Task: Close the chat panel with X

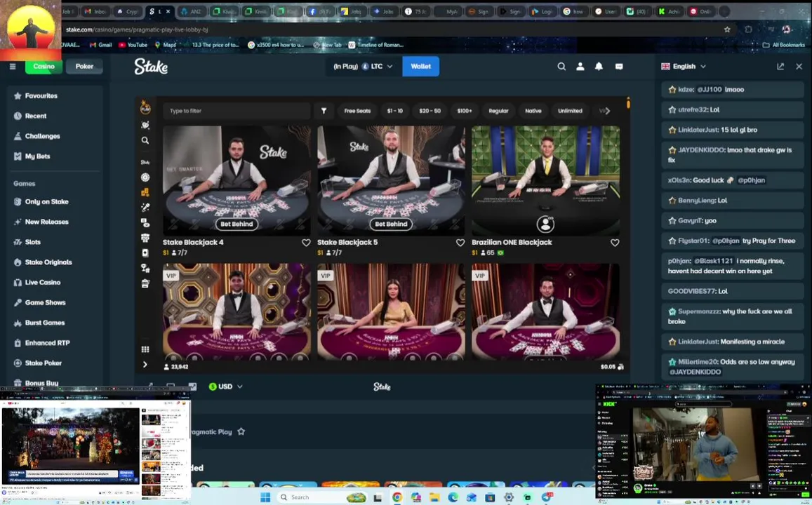Action: click(x=799, y=66)
